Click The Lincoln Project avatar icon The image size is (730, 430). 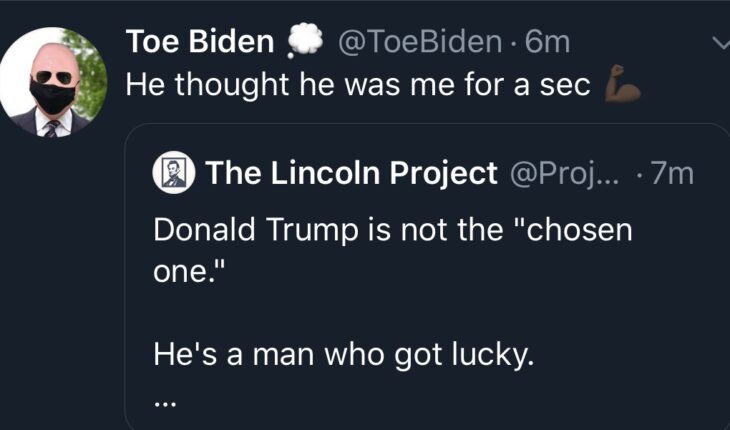(x=173, y=174)
